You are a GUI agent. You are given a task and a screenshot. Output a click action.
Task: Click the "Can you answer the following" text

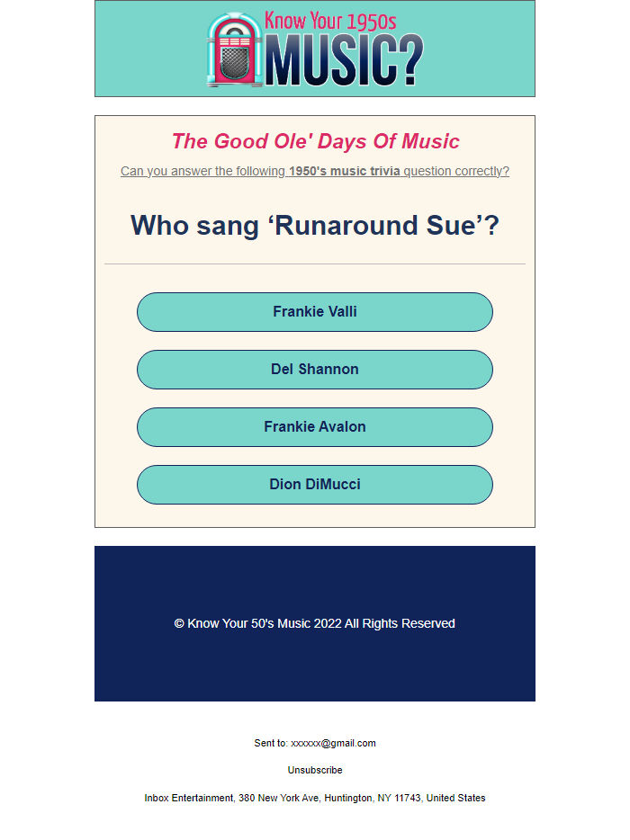click(202, 172)
